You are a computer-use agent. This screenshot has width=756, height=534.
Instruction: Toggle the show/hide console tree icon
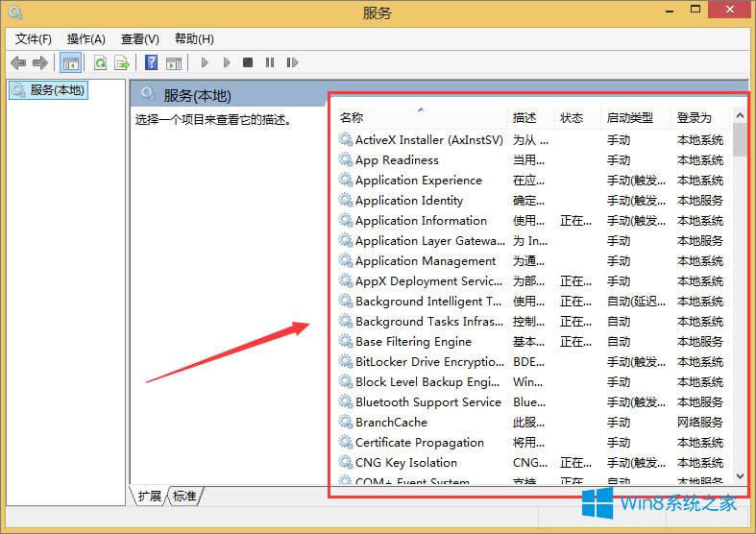(x=70, y=62)
